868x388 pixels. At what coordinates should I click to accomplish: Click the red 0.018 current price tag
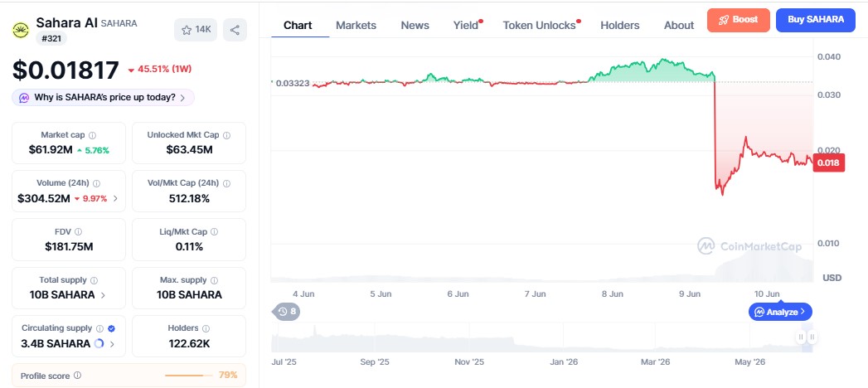coord(829,162)
